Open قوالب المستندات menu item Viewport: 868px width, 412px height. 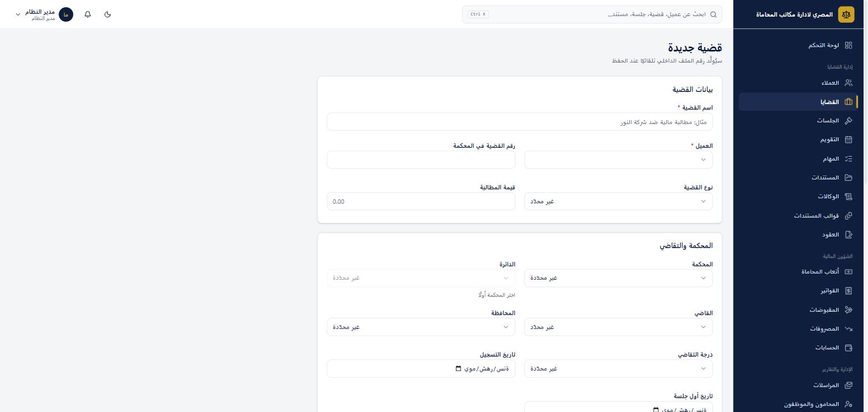click(x=798, y=215)
